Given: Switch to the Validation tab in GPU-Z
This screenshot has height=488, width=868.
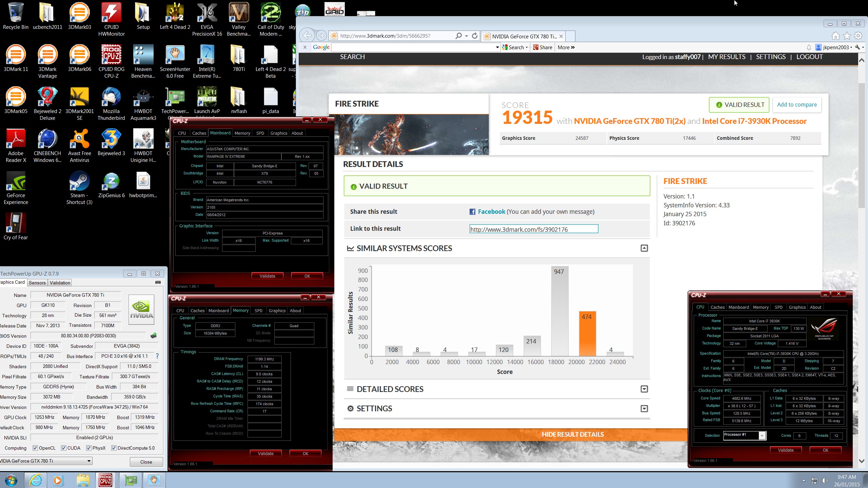Looking at the screenshot, I should pyautogui.click(x=60, y=283).
